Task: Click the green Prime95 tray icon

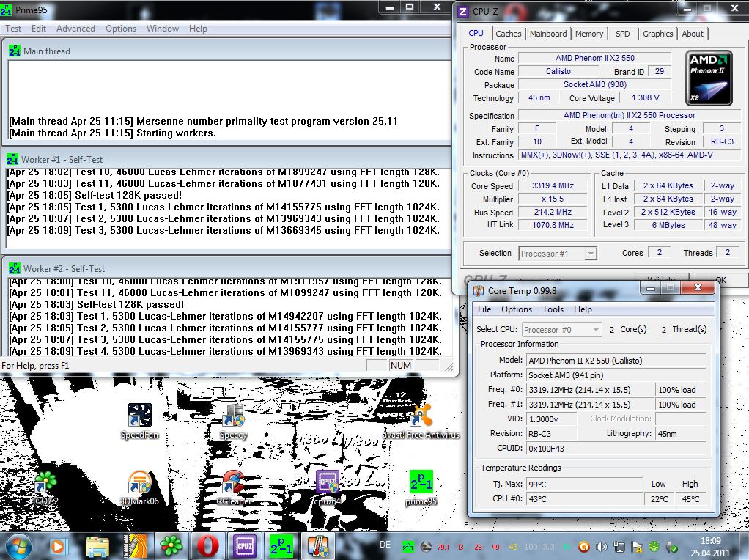Action: pyautogui.click(x=408, y=547)
